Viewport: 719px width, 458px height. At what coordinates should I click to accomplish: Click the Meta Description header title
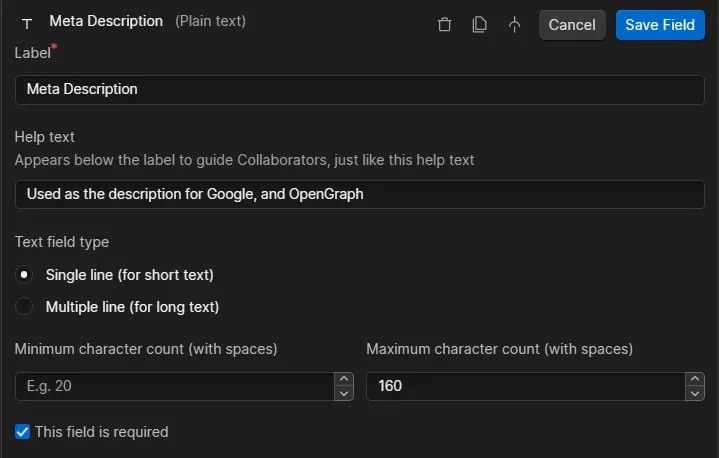[x=106, y=21]
